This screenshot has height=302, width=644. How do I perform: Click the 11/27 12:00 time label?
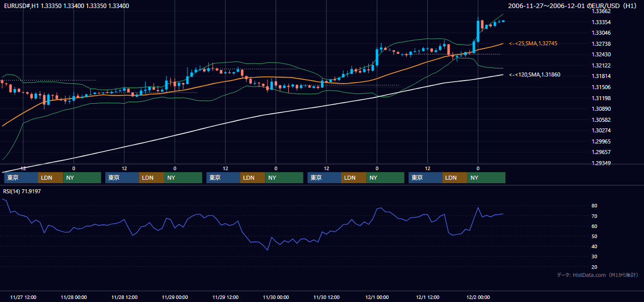point(23,297)
